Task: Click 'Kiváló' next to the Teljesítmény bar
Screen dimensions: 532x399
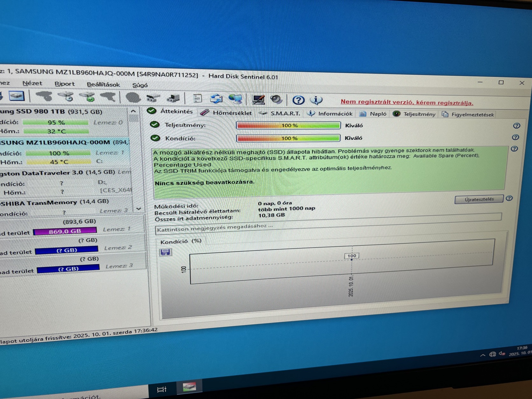Action: (354, 126)
